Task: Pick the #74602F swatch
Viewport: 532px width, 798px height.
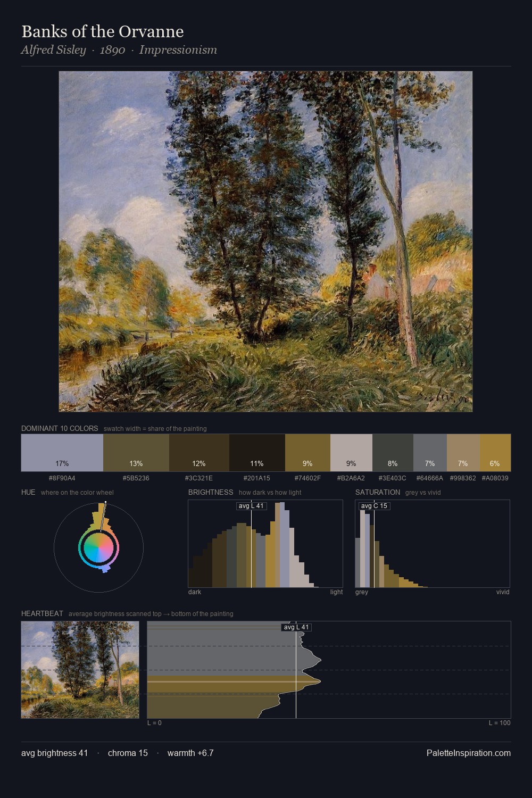Action: tap(307, 453)
